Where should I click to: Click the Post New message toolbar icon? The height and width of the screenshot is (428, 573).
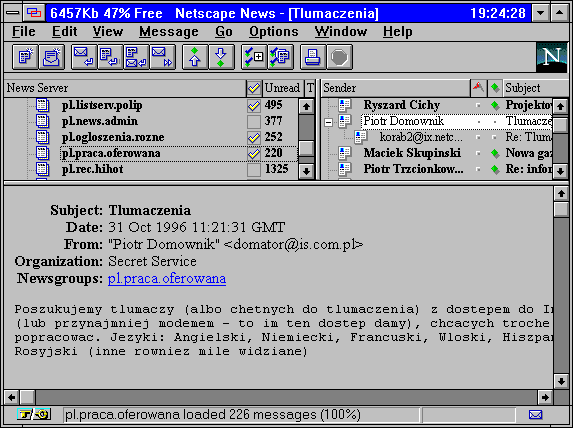25,57
